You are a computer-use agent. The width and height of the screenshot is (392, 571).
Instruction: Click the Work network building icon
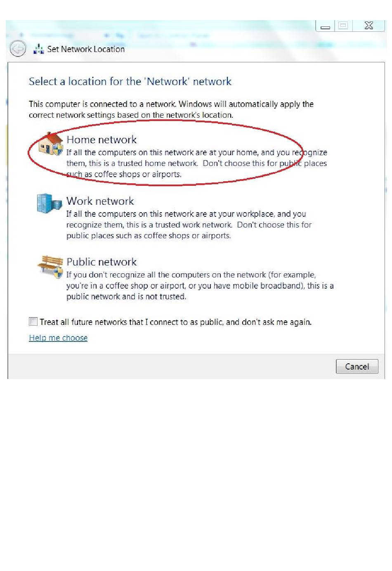coord(49,204)
